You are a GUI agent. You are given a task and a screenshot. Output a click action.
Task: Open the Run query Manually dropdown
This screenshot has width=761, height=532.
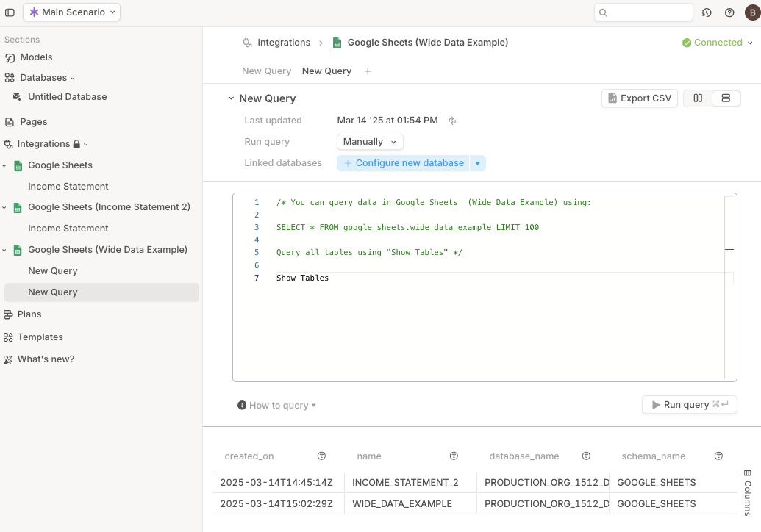tap(370, 142)
